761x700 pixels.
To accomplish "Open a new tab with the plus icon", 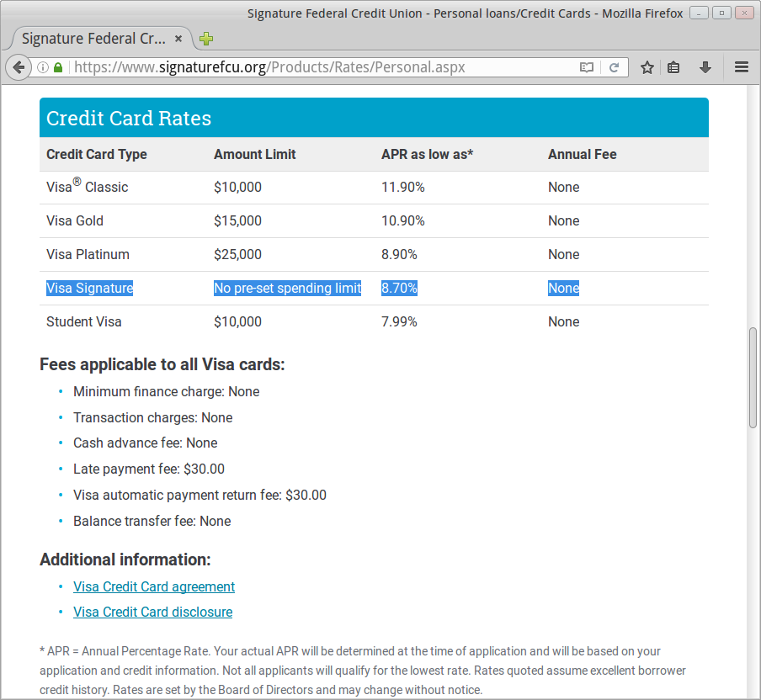I will pyautogui.click(x=205, y=39).
